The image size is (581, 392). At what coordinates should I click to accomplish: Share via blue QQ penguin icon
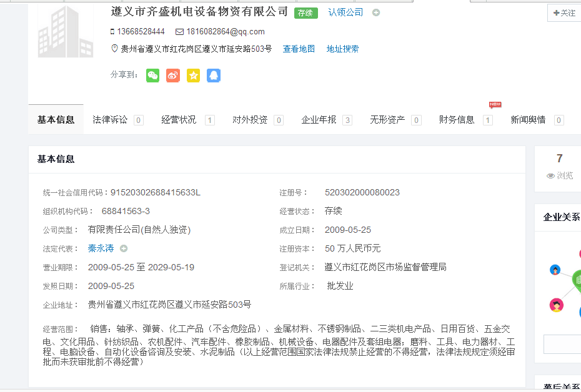click(214, 76)
